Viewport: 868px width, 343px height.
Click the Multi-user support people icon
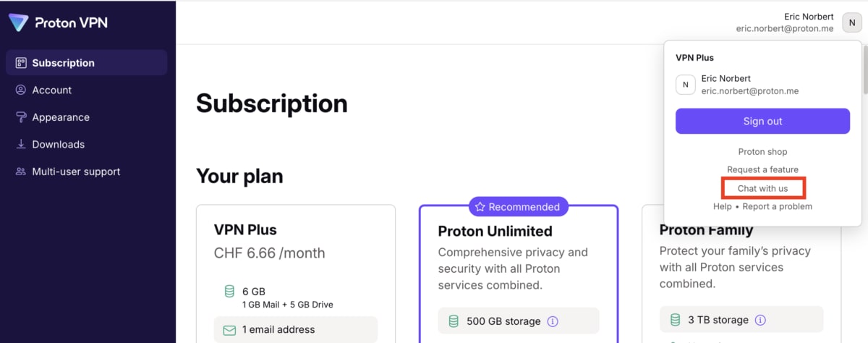(21, 172)
